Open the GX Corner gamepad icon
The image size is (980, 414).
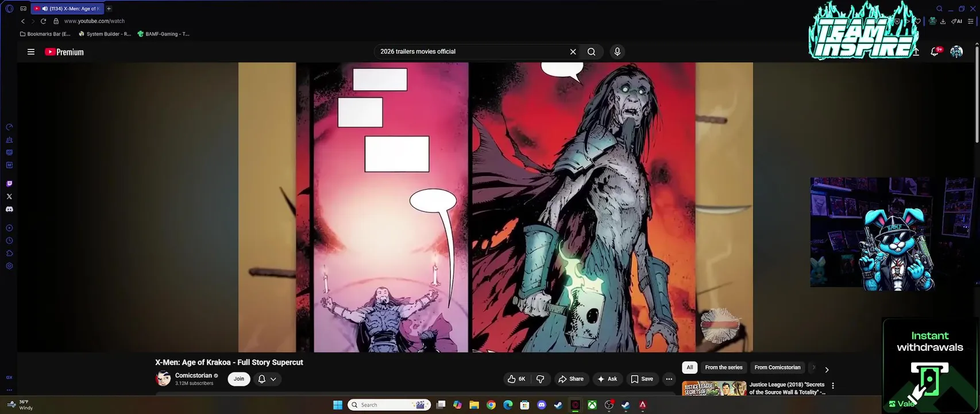[23, 9]
